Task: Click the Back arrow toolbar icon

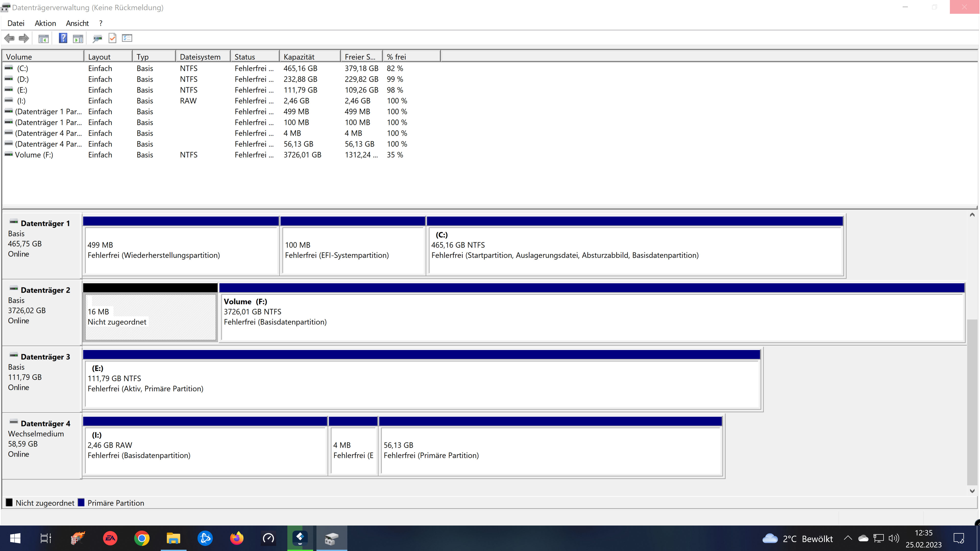Action: point(9,38)
